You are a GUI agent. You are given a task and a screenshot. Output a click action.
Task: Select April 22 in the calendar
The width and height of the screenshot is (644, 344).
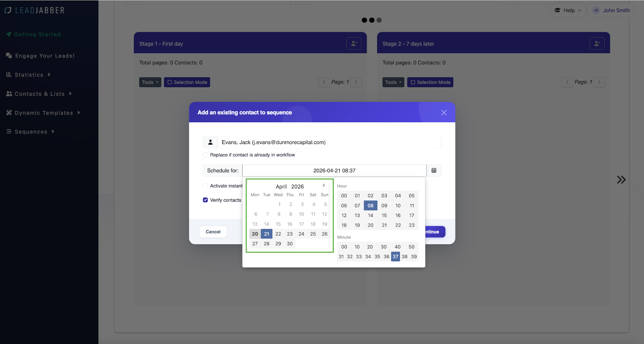coord(278,234)
